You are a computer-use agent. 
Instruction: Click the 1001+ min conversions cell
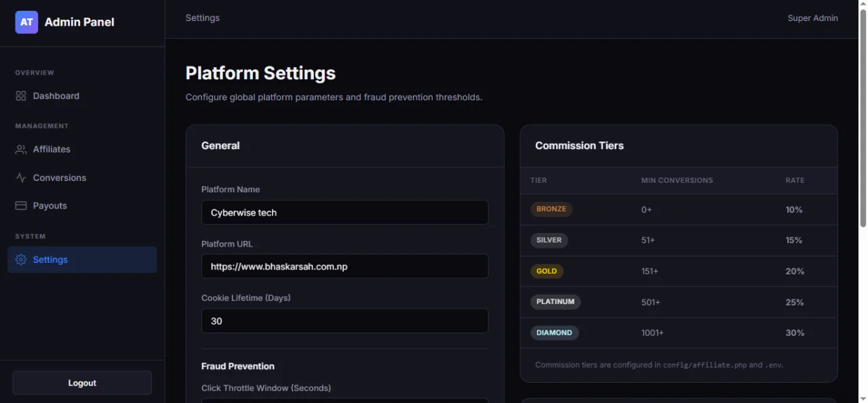coord(652,333)
